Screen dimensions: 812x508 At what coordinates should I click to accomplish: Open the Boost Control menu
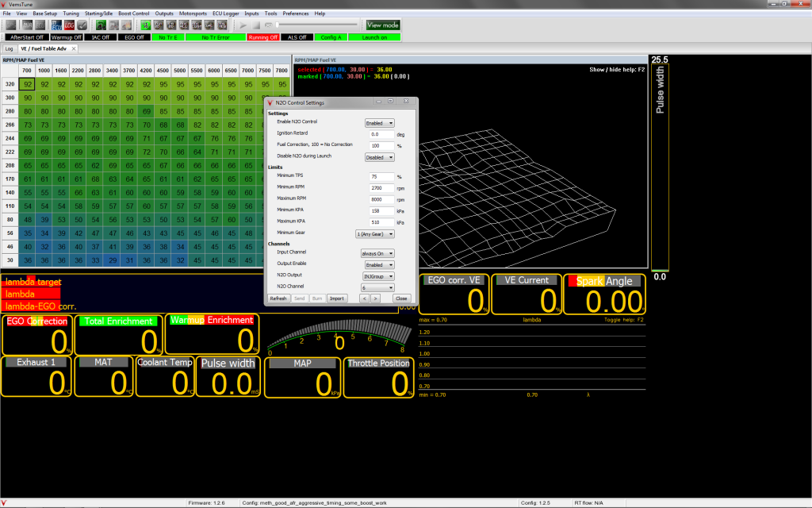(134, 13)
